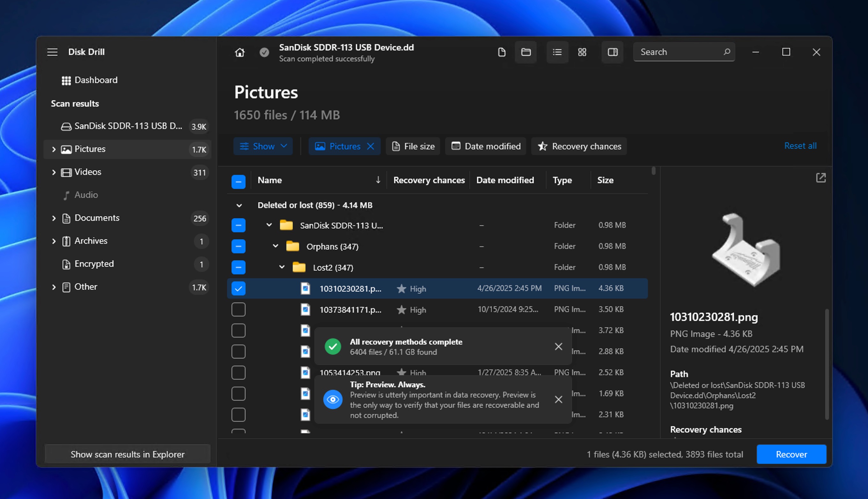Expand the Archives category chevron
This screenshot has height=499, width=868.
point(54,241)
